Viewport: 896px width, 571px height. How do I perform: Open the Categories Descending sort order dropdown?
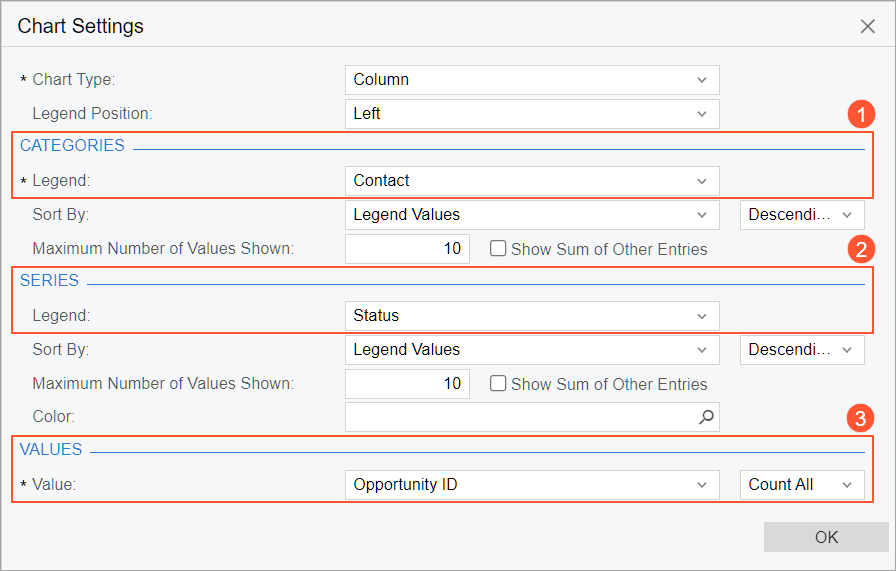802,214
